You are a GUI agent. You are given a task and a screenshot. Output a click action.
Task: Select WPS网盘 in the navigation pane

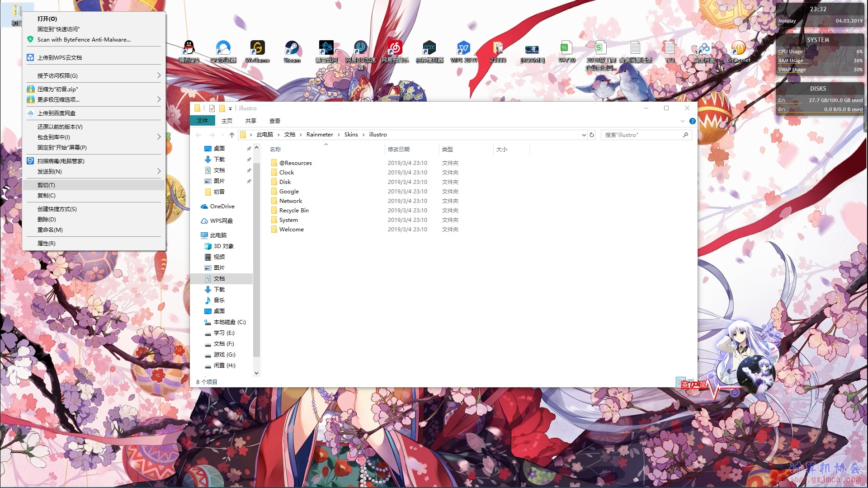click(221, 221)
